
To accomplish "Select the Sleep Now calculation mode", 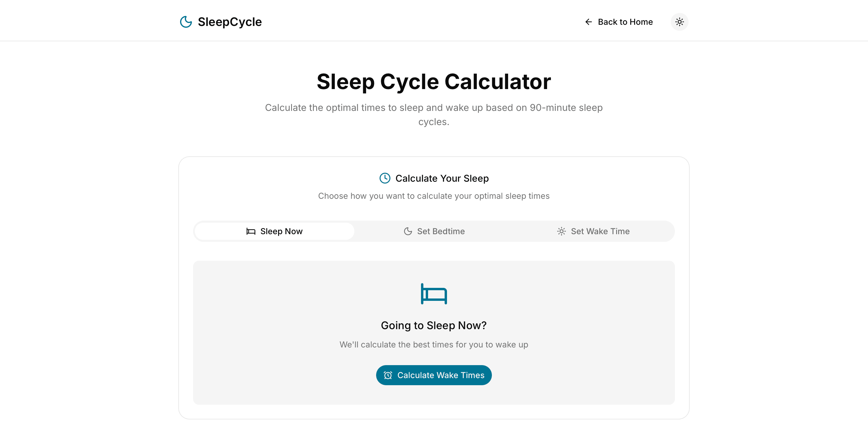I will [x=274, y=231].
